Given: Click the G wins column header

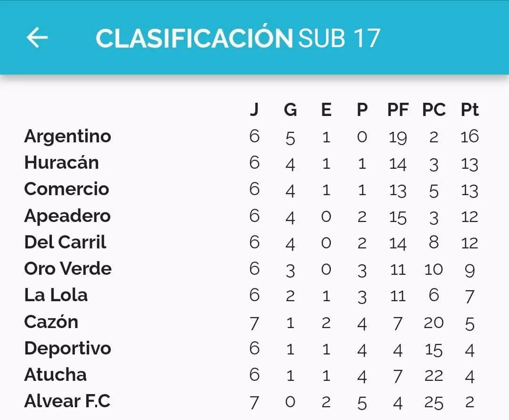Looking at the screenshot, I should tap(290, 110).
